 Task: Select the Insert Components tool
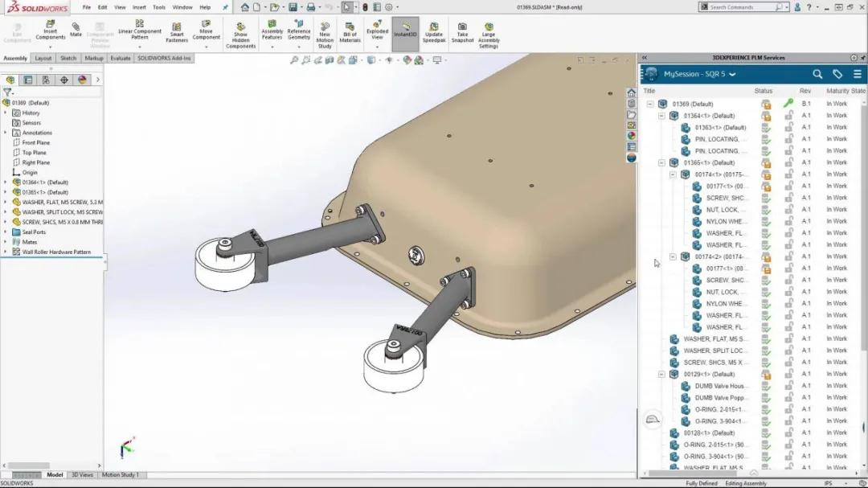tap(50, 31)
